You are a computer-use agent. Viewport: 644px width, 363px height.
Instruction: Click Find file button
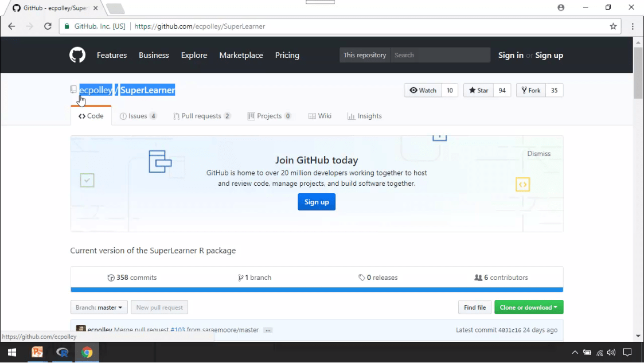pos(475,307)
